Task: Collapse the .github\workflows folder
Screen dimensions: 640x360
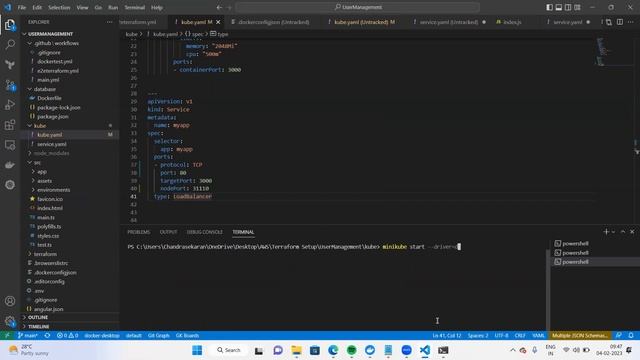Action: [x=56, y=43]
